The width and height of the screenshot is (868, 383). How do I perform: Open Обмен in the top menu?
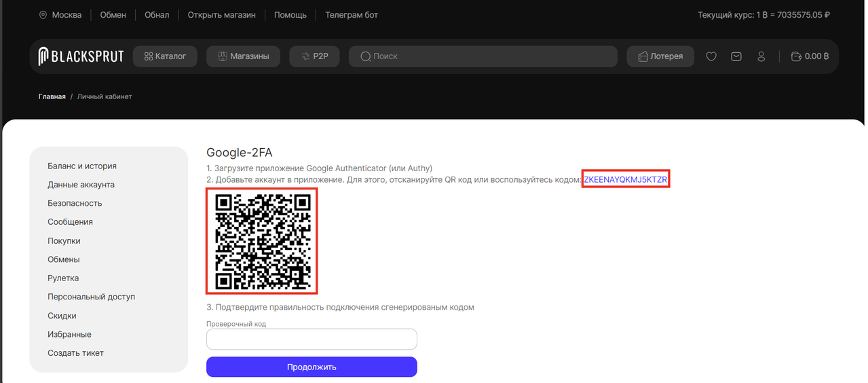click(113, 15)
